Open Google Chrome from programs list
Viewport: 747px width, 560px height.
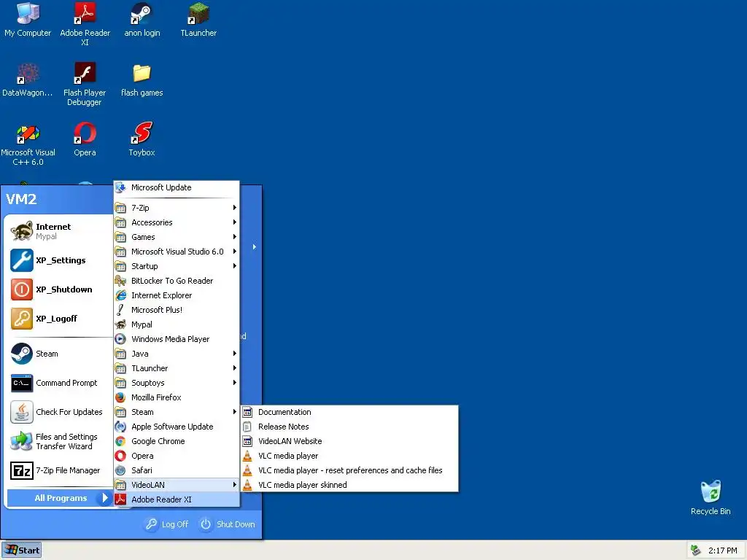pyautogui.click(x=177, y=441)
